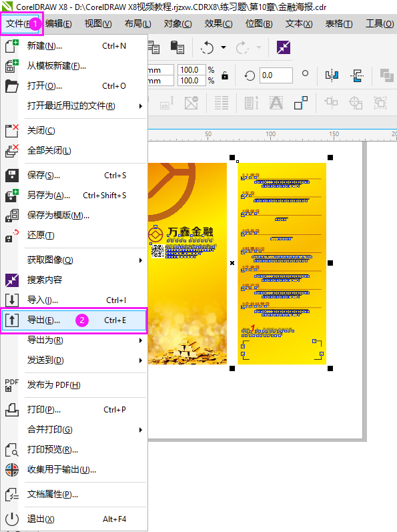Choose 还原 (Revert) menu entry
The height and width of the screenshot is (532, 397).
point(74,235)
